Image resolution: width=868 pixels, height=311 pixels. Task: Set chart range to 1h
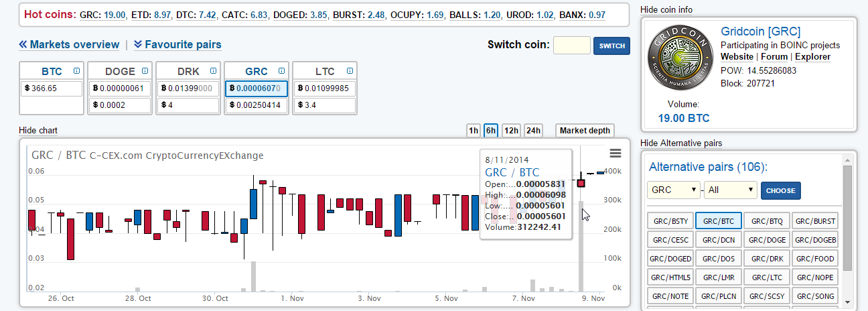pyautogui.click(x=474, y=131)
